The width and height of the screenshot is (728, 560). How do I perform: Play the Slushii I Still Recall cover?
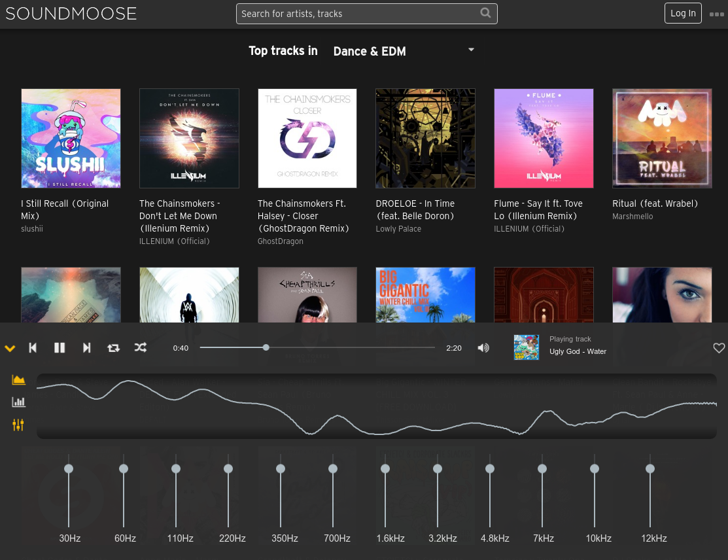coord(71,139)
